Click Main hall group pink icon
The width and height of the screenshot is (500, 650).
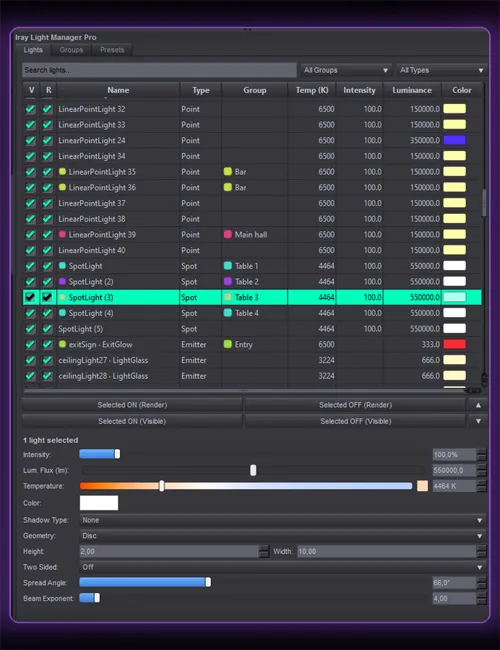click(228, 235)
